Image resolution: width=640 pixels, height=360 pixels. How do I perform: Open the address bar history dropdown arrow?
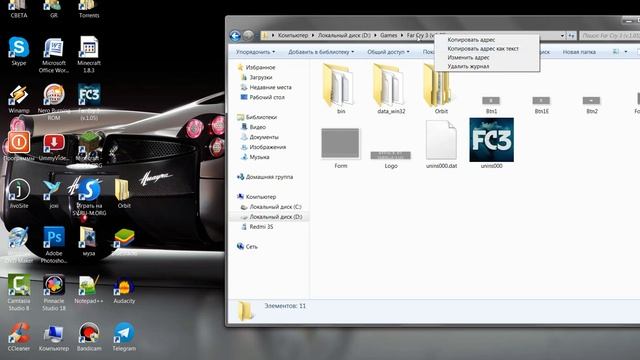pos(562,36)
